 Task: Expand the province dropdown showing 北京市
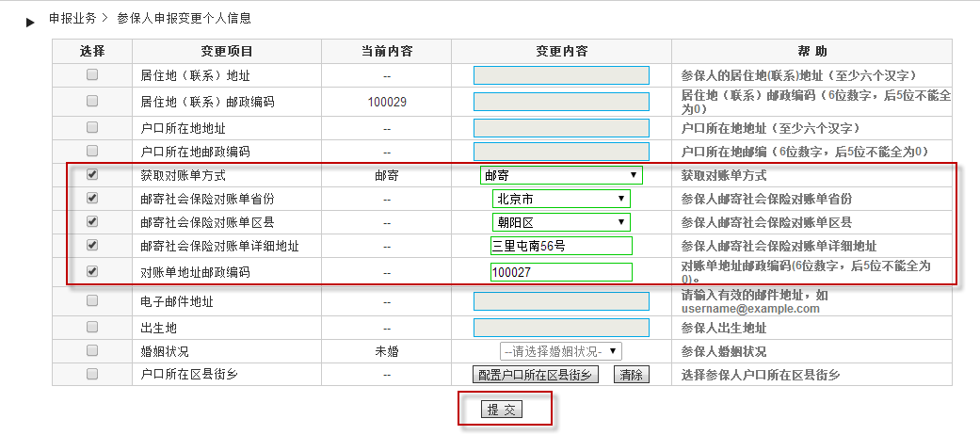click(561, 199)
